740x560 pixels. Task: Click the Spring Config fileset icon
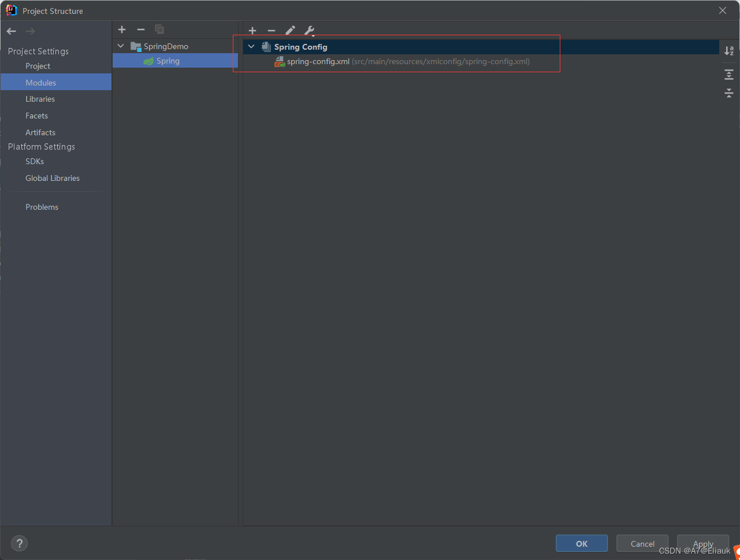(x=266, y=47)
